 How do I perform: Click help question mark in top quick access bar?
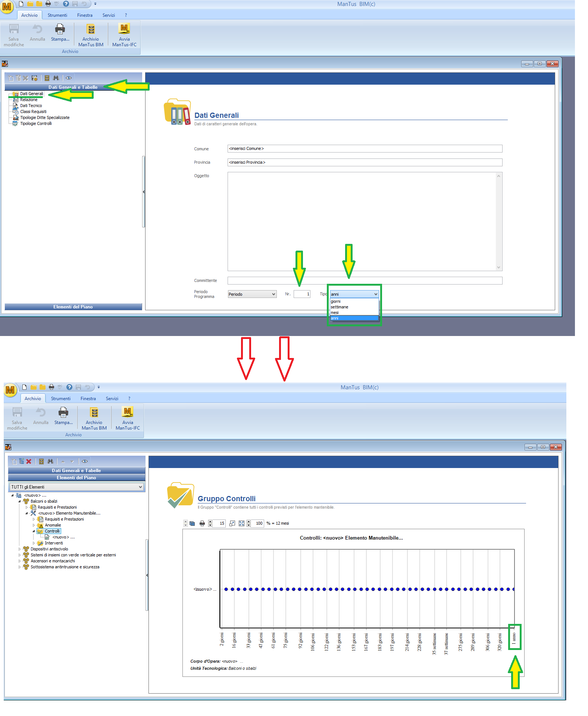(66, 4)
